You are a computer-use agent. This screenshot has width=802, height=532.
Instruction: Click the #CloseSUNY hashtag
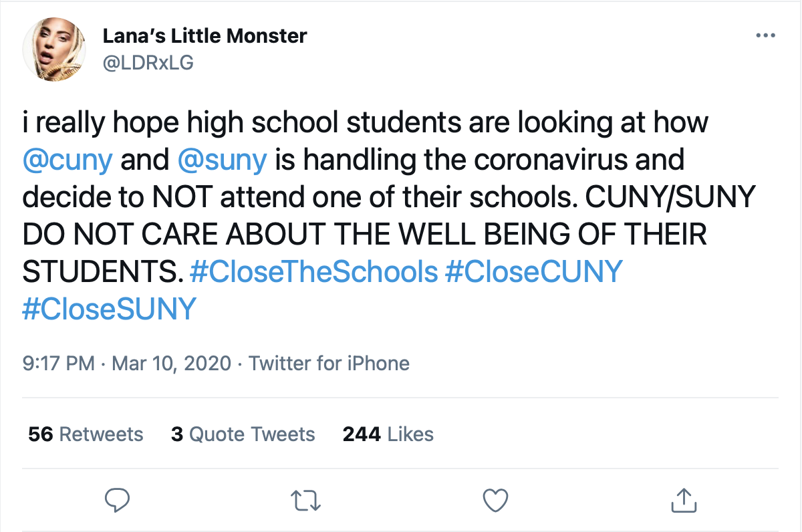[110, 309]
